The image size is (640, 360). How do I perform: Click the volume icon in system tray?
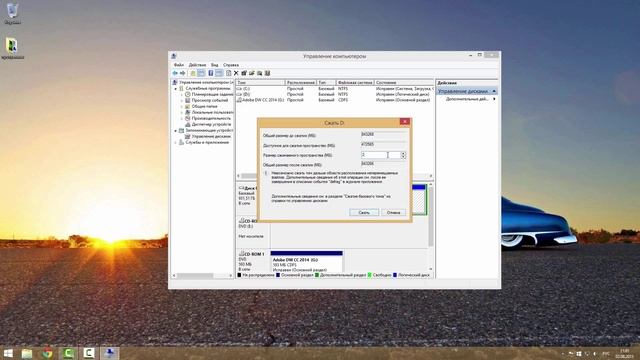pos(595,353)
